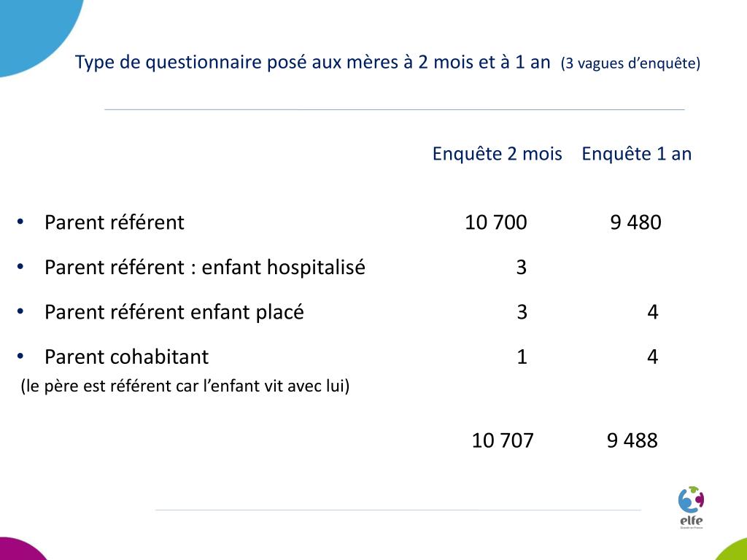Screen dimensions: 747x560
Task: Select "Parent référent : enfant hospitalisé" text
Action: [205, 267]
